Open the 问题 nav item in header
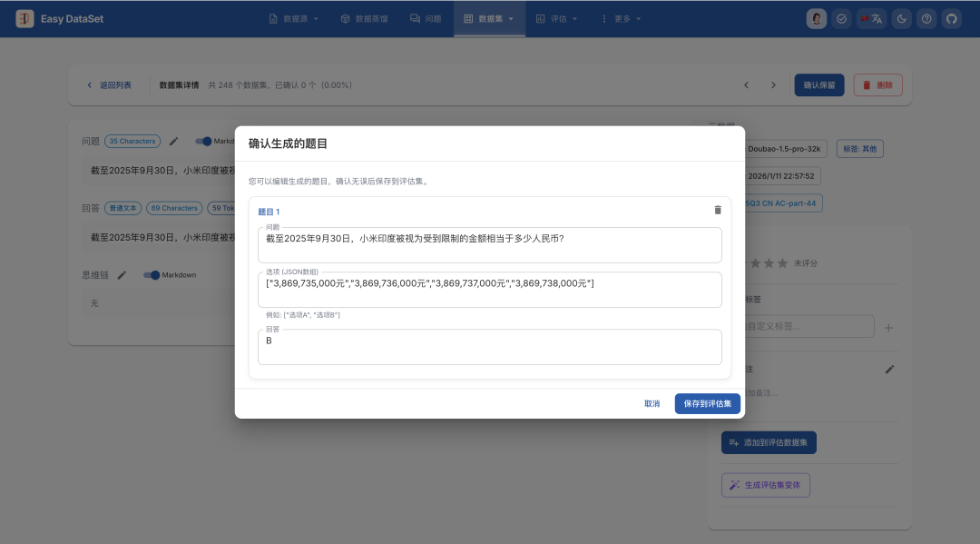980x544 pixels. click(x=426, y=19)
